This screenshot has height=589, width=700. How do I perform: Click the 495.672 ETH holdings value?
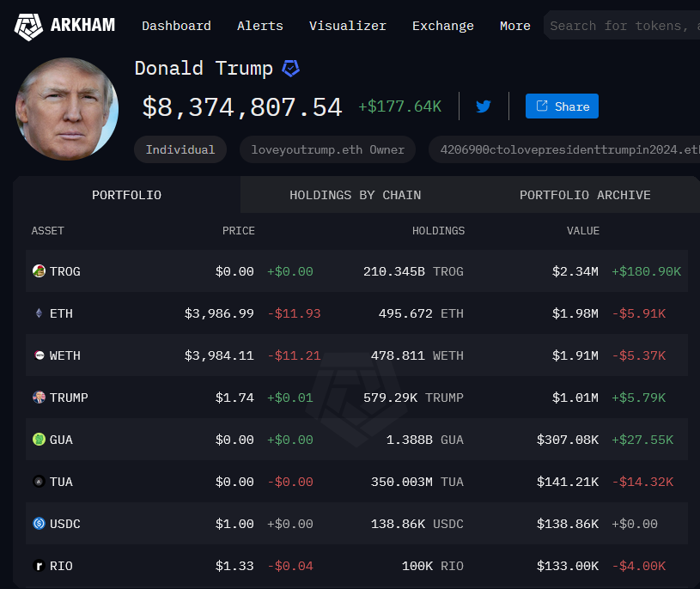(421, 313)
